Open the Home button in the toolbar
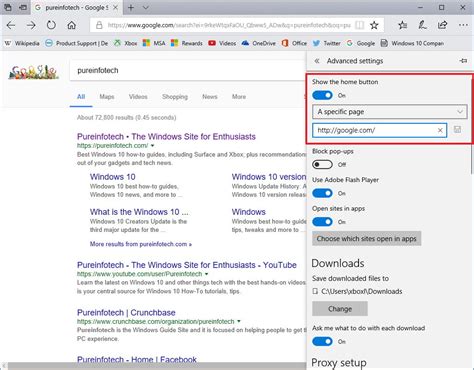The image size is (474, 370). pyautogui.click(x=71, y=25)
